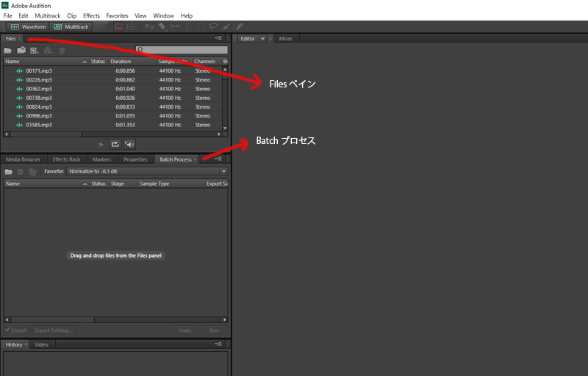
Task: Open the Editor tab dropdown arrow
Action: [262, 39]
